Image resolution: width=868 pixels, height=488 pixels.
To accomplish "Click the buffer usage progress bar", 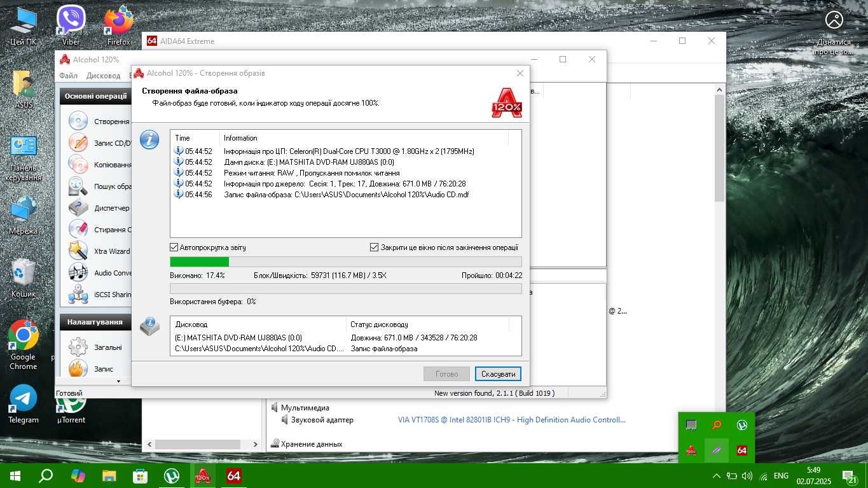I will (346, 289).
